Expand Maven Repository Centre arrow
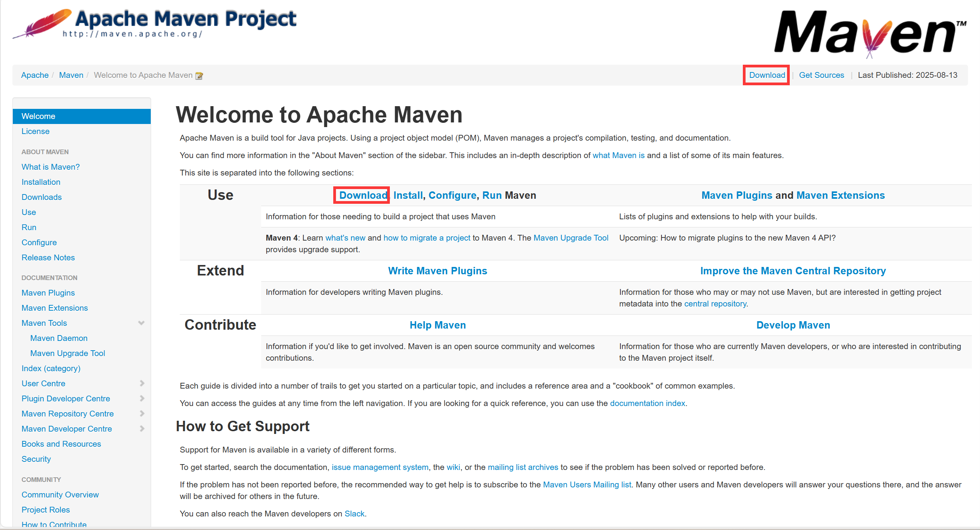The height and width of the screenshot is (530, 980). (142, 413)
